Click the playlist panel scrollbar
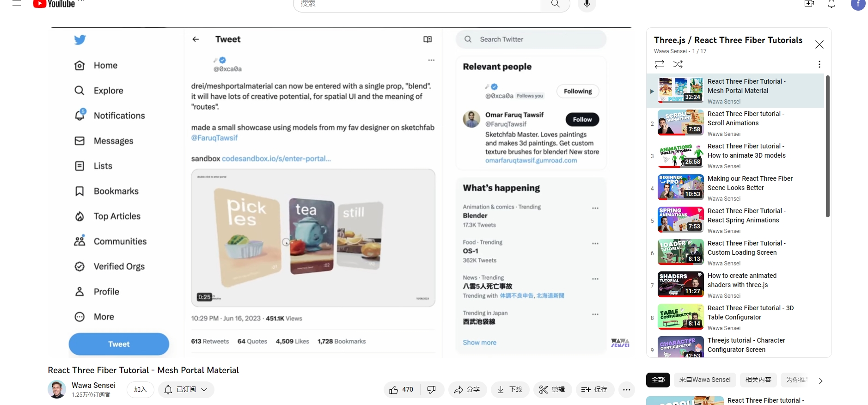 828,146
